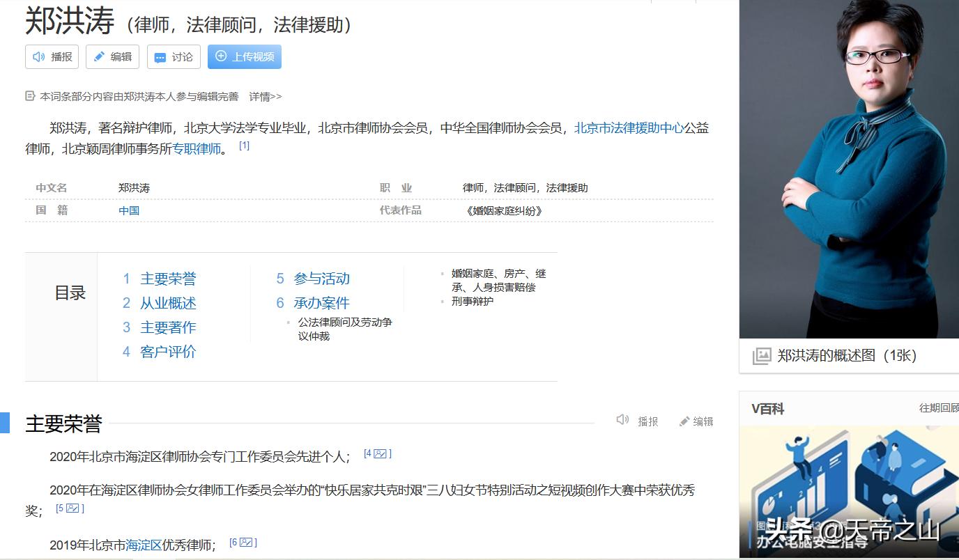Expand 主要荣誉 from the 目录 catalog
Viewport: 959px width, 560px height.
click(x=167, y=279)
